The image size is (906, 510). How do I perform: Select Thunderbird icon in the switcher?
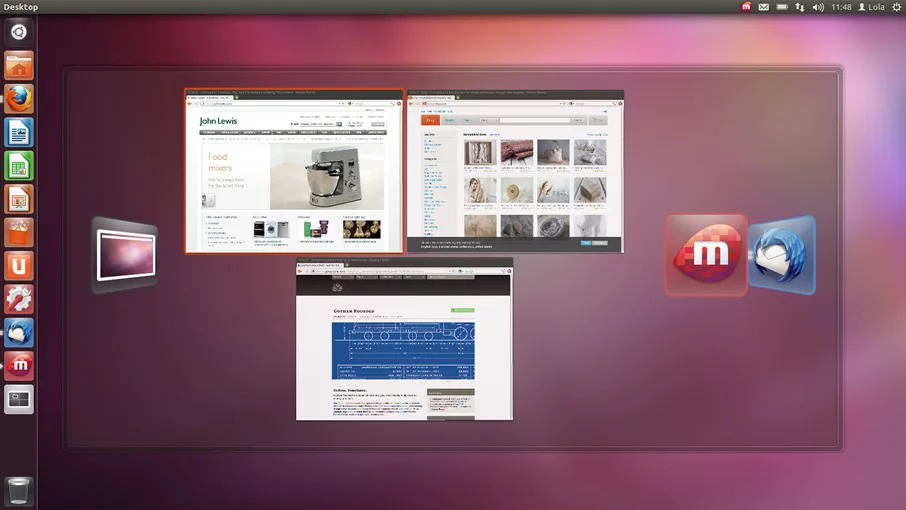point(782,255)
